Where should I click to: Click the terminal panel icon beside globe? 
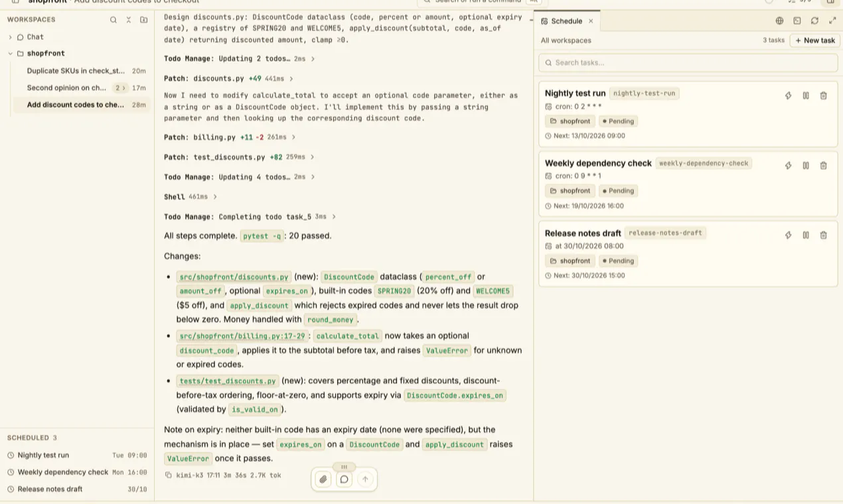click(x=797, y=21)
